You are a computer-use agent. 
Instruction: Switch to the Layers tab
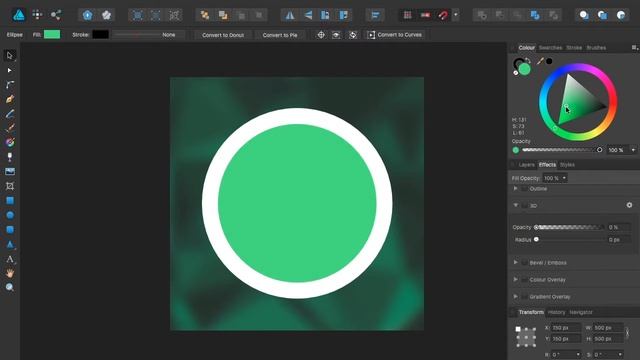point(527,165)
